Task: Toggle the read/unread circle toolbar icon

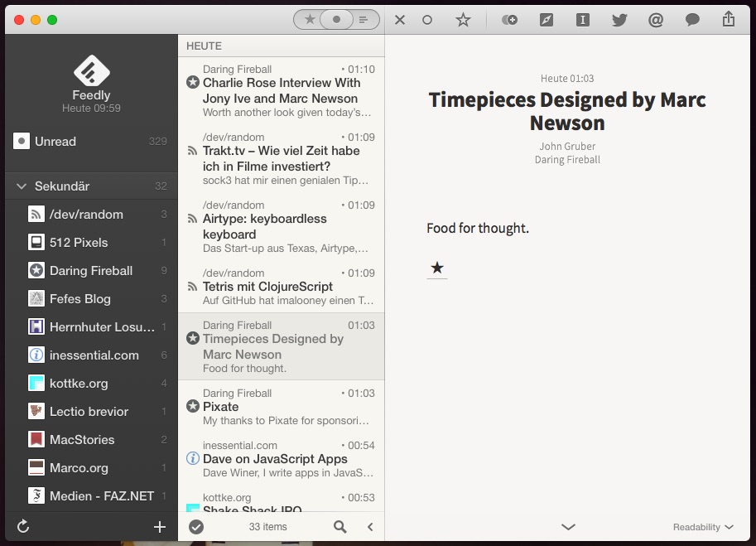Action: tap(427, 20)
